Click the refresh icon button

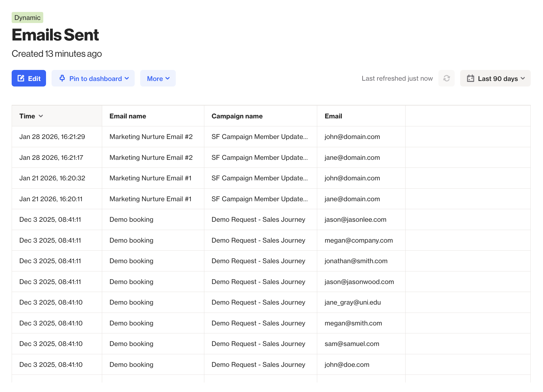pyautogui.click(x=446, y=79)
